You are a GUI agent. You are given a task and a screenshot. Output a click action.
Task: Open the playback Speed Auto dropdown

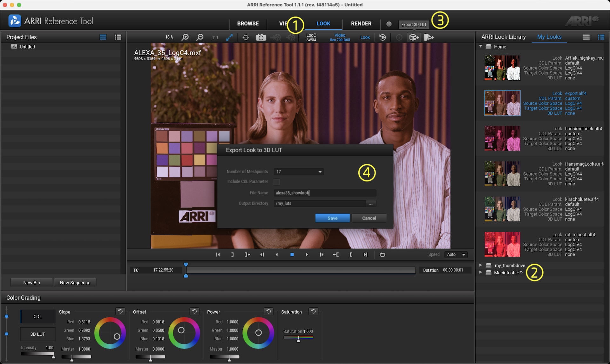point(456,255)
